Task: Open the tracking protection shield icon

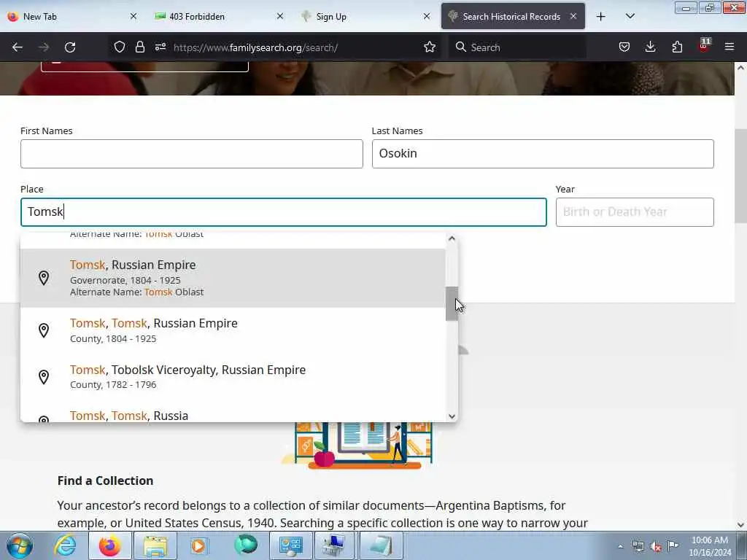Action: (x=120, y=47)
